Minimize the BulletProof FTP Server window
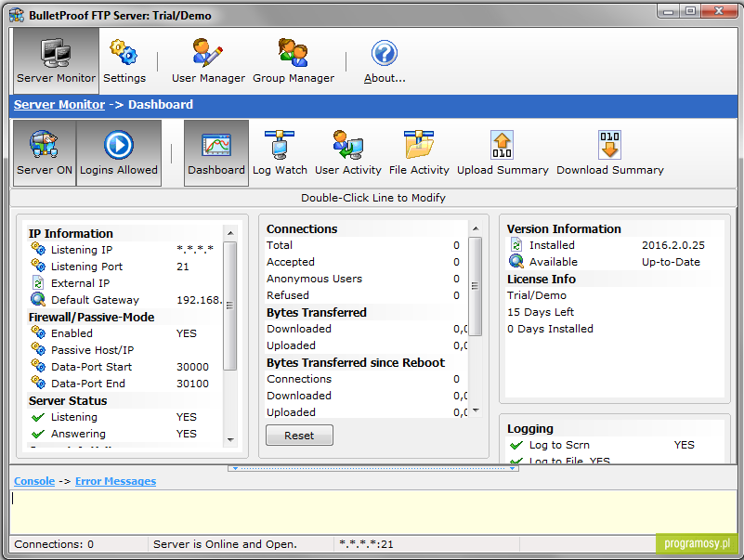Viewport: 744px width, 560px height. click(x=669, y=11)
